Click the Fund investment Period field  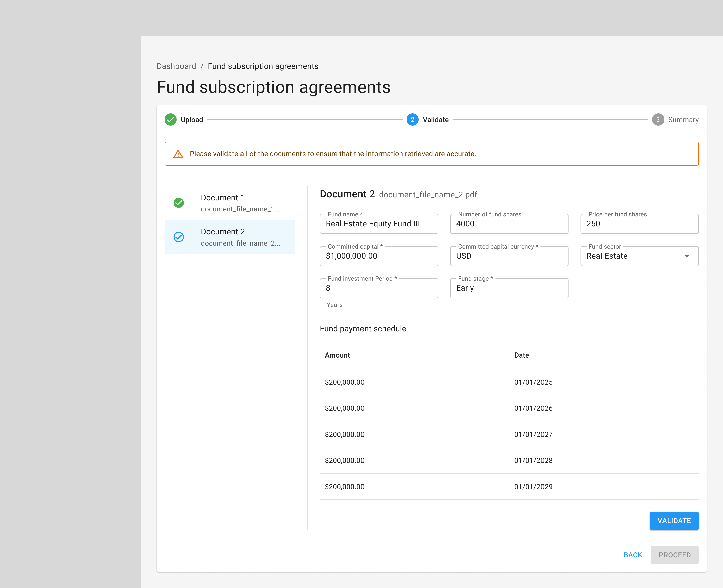(379, 288)
